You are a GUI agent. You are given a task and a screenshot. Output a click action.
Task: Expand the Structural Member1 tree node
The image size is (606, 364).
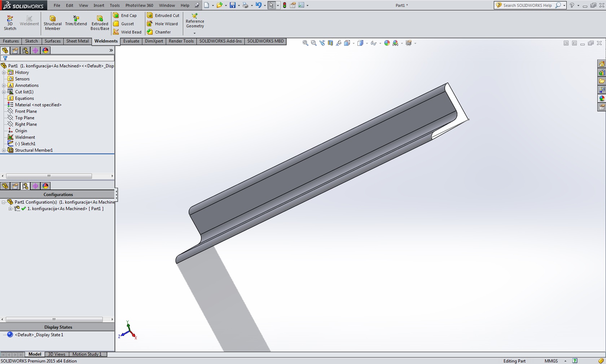point(4,150)
